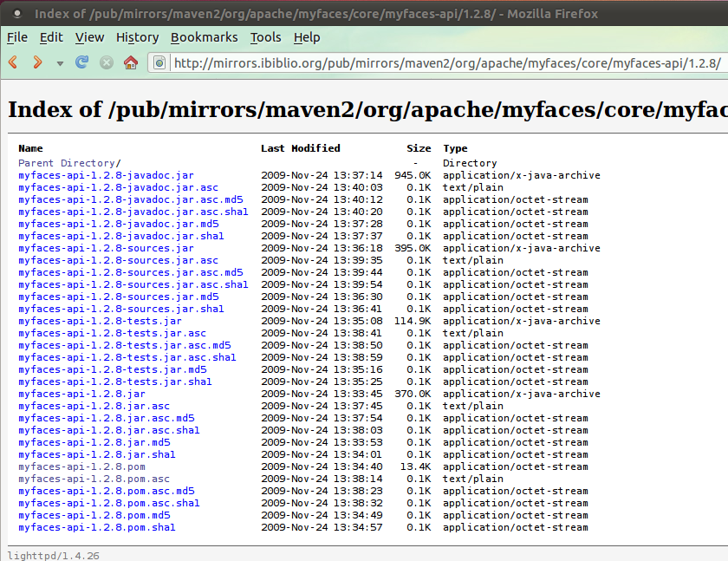This screenshot has width=728, height=561.
Task: Download the main myfaces-api-1.2.8.jar file
Action: (81, 394)
